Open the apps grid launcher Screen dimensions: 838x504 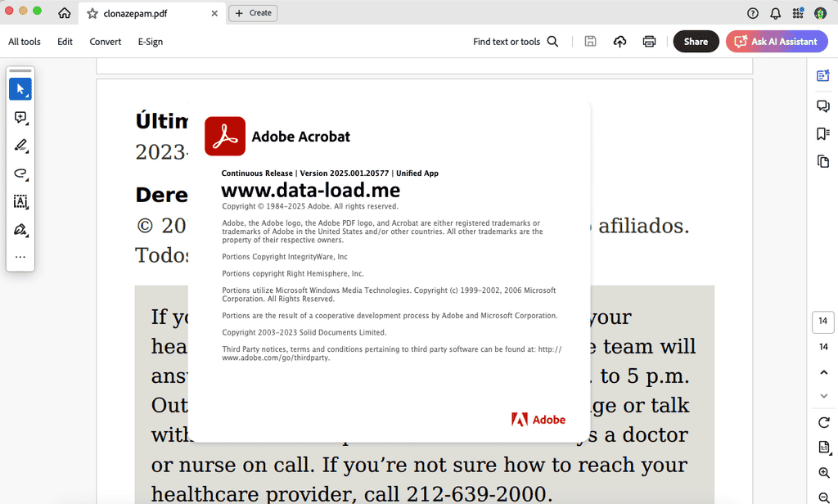tap(798, 13)
